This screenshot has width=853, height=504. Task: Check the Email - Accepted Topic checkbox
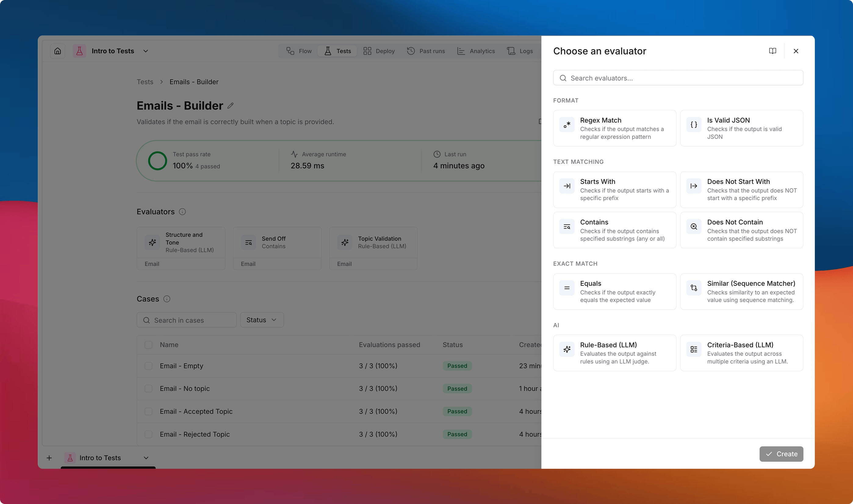148,411
